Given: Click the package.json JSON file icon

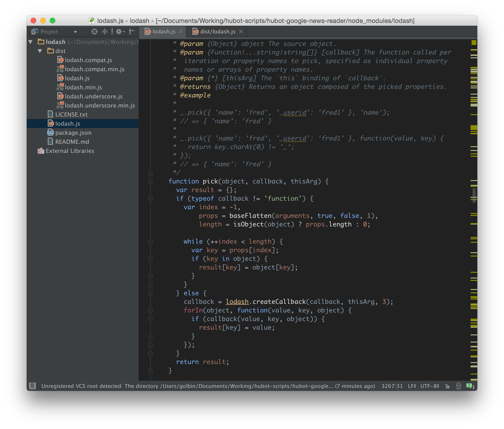Looking at the screenshot, I should click(51, 133).
